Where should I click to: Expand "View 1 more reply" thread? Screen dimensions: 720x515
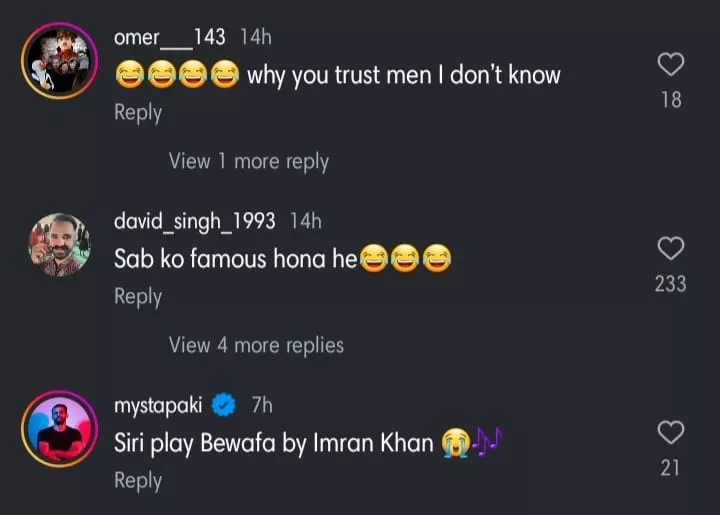(248, 161)
